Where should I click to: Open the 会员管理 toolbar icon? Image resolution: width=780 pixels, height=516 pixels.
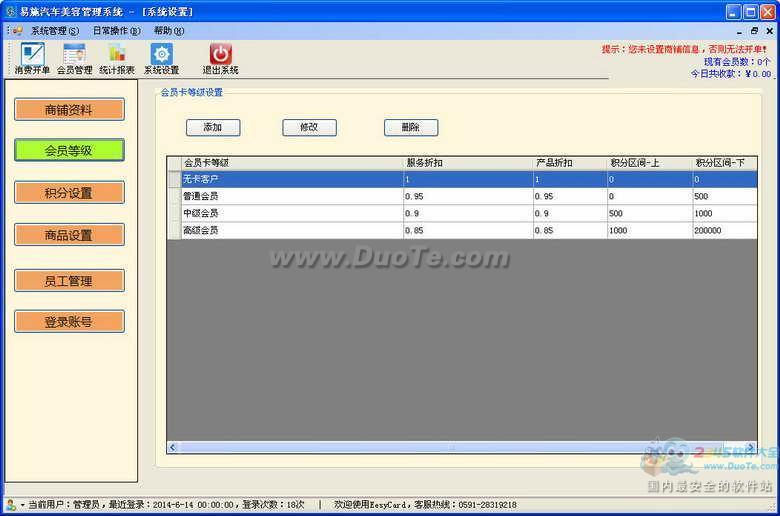click(75, 59)
